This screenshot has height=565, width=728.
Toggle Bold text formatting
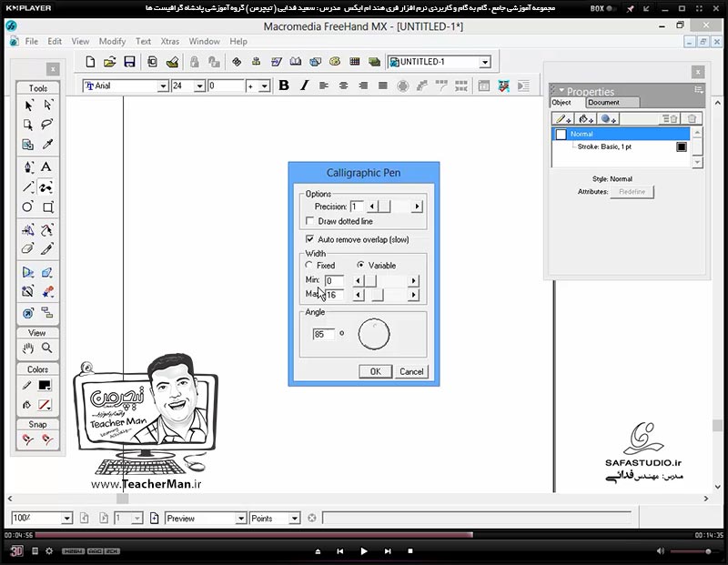click(x=284, y=86)
